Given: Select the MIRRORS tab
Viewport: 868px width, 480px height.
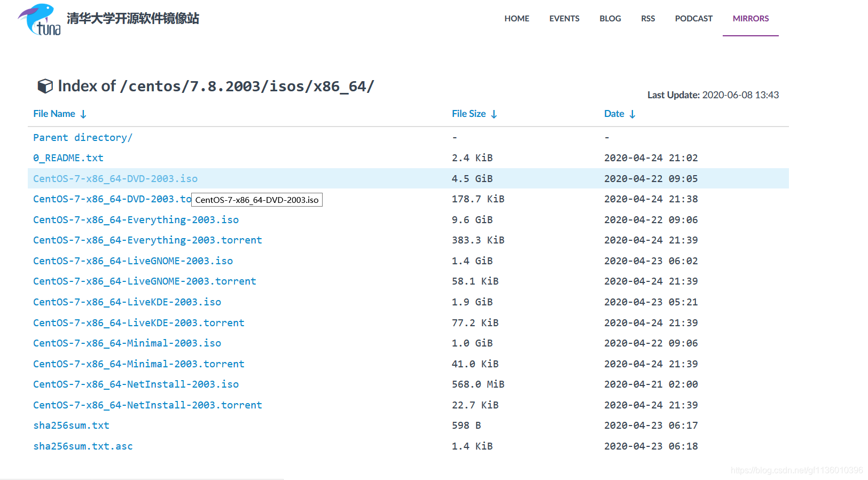Looking at the screenshot, I should [x=750, y=18].
